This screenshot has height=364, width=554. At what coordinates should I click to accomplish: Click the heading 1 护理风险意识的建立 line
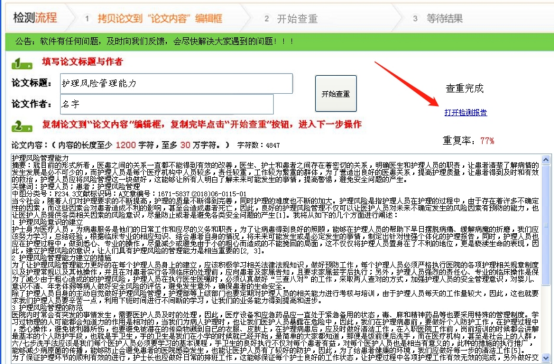47,222
